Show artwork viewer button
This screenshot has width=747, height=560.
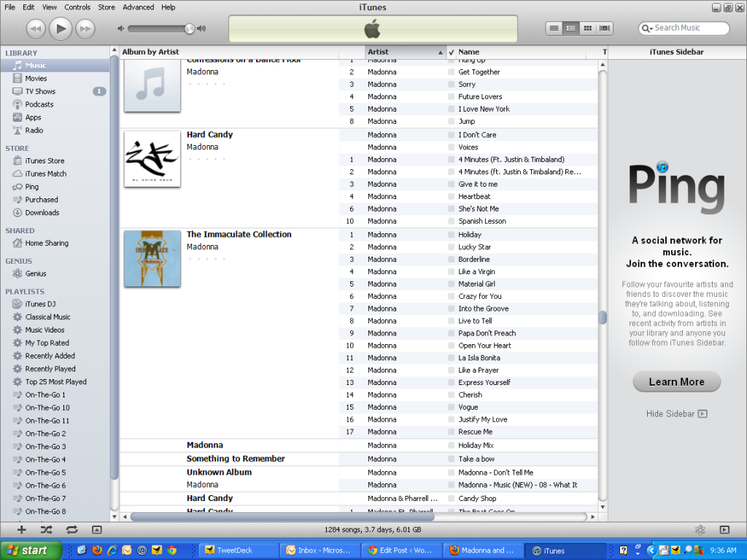(x=97, y=529)
